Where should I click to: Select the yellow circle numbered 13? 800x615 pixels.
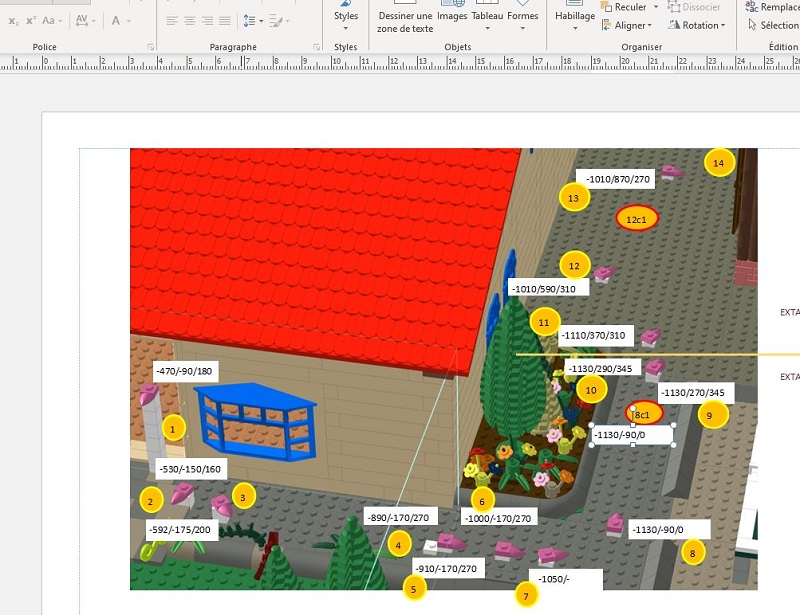[574, 198]
